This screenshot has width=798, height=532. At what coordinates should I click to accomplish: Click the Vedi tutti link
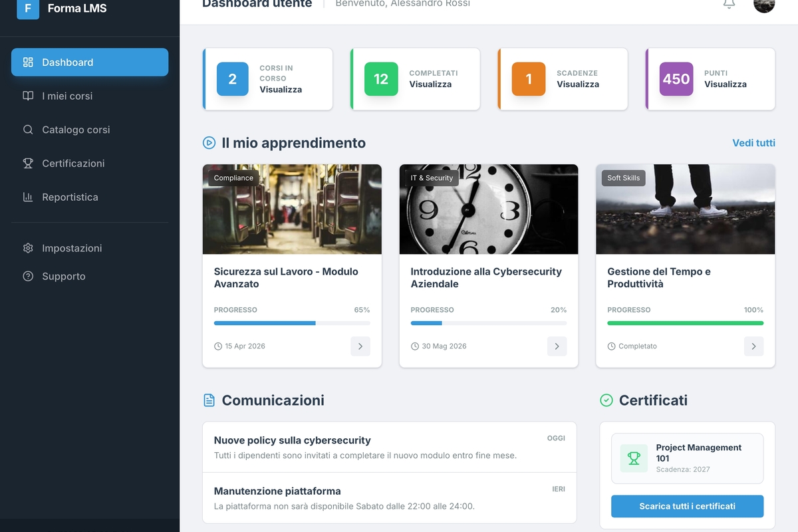[x=753, y=143]
